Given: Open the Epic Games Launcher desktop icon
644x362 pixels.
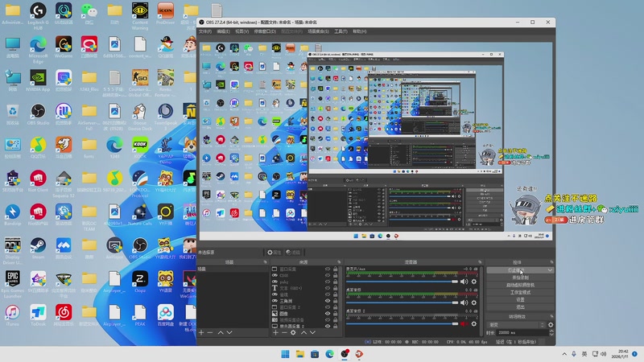Looking at the screenshot, I should tap(12, 284).
